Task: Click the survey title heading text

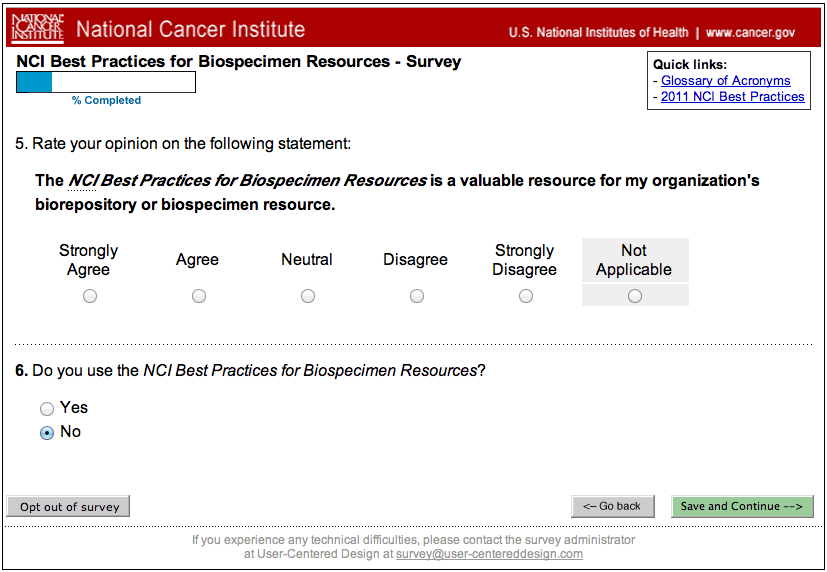Action: 239,61
